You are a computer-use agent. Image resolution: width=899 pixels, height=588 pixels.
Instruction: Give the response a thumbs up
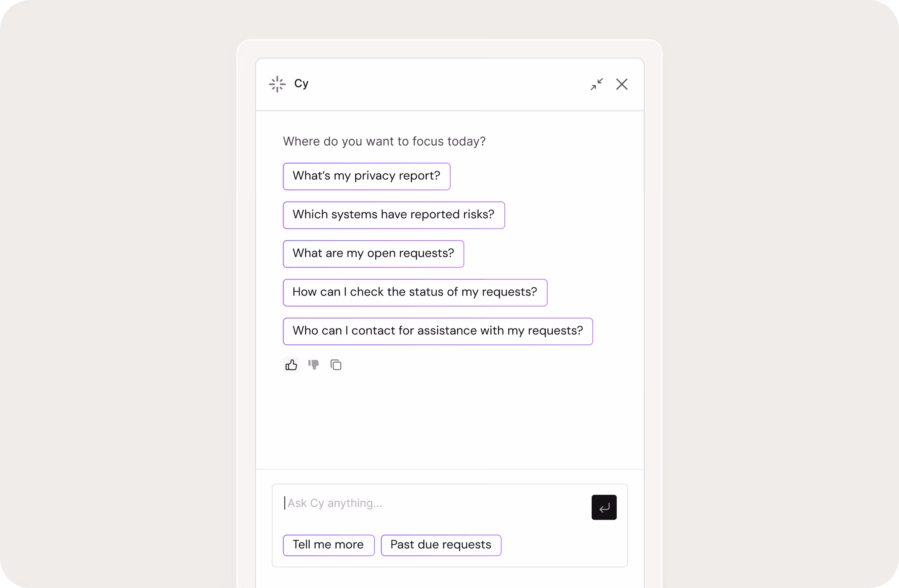[291, 365]
